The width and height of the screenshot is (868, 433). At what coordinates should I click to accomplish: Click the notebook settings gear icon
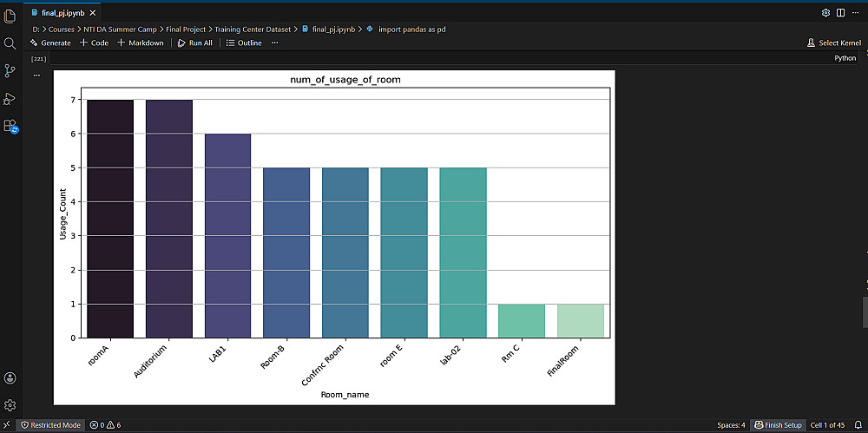(x=826, y=12)
